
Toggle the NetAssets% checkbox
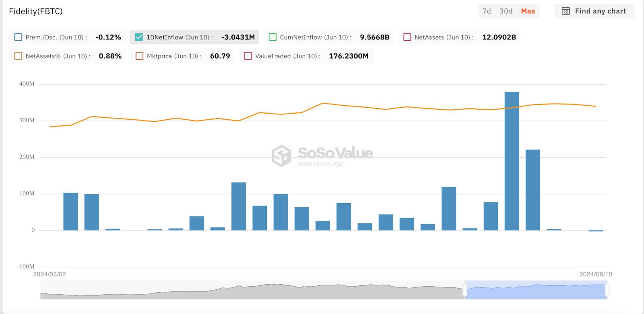pos(18,56)
